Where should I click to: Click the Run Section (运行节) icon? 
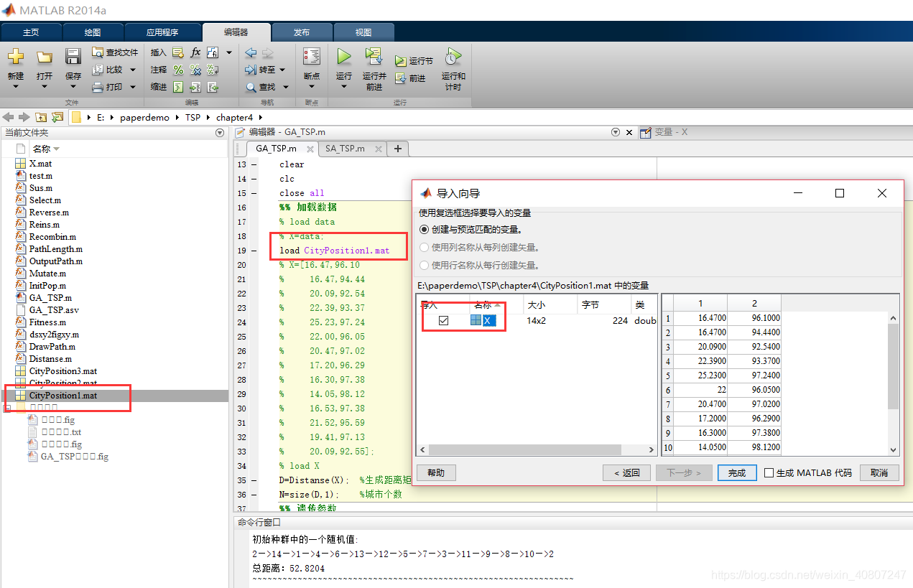[x=401, y=61]
